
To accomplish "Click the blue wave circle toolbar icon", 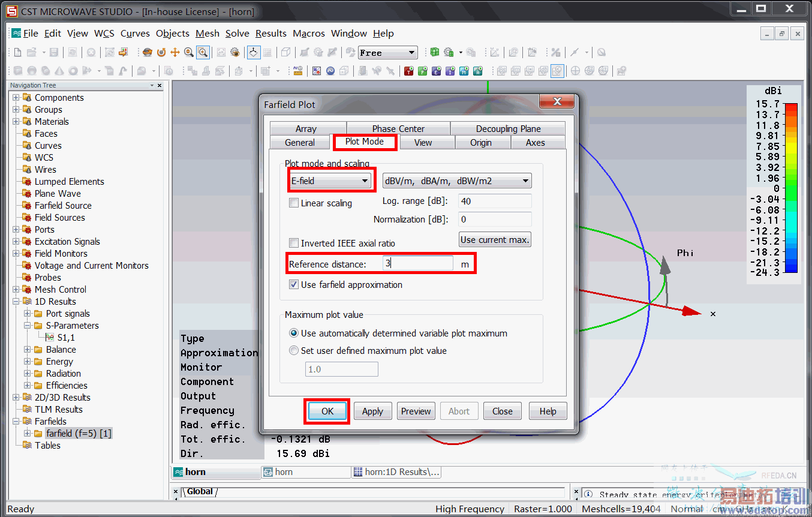I will tap(330, 71).
